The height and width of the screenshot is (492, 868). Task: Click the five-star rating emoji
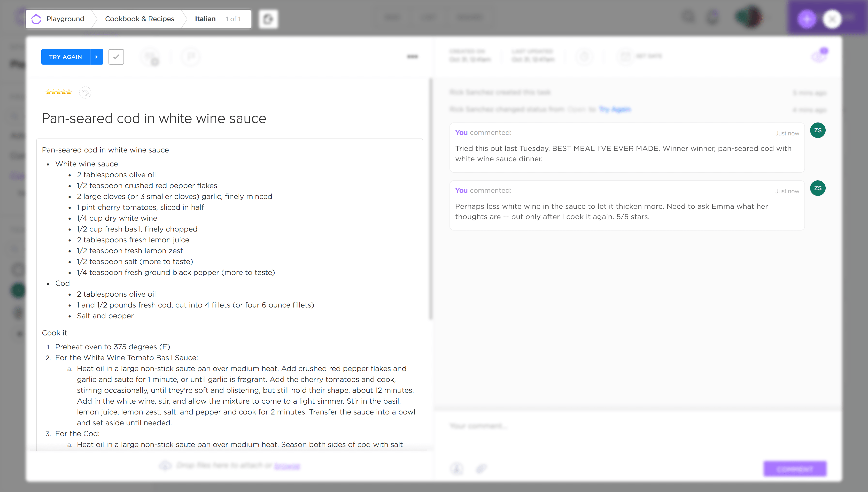(58, 92)
